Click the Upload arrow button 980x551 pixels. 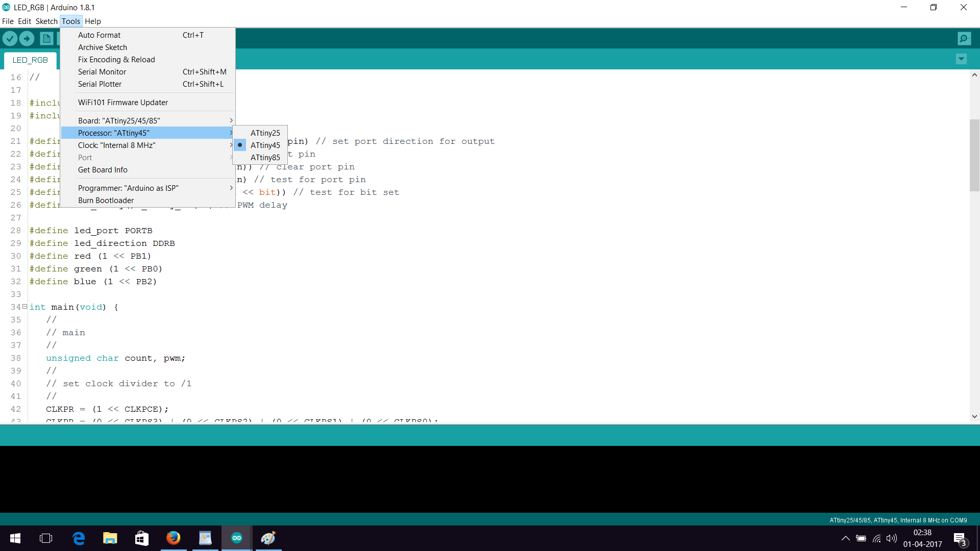point(27,38)
